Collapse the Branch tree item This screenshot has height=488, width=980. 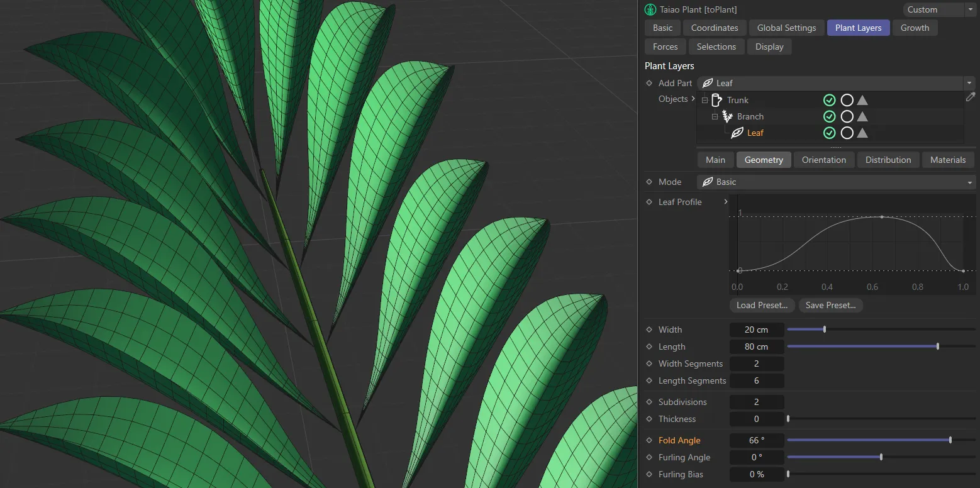click(x=715, y=116)
